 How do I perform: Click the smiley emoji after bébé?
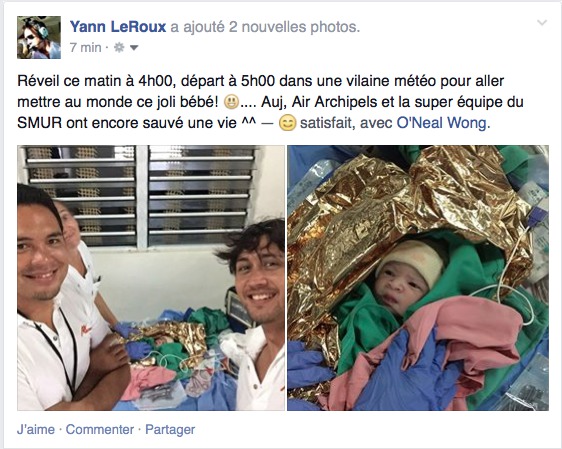pos(231,102)
